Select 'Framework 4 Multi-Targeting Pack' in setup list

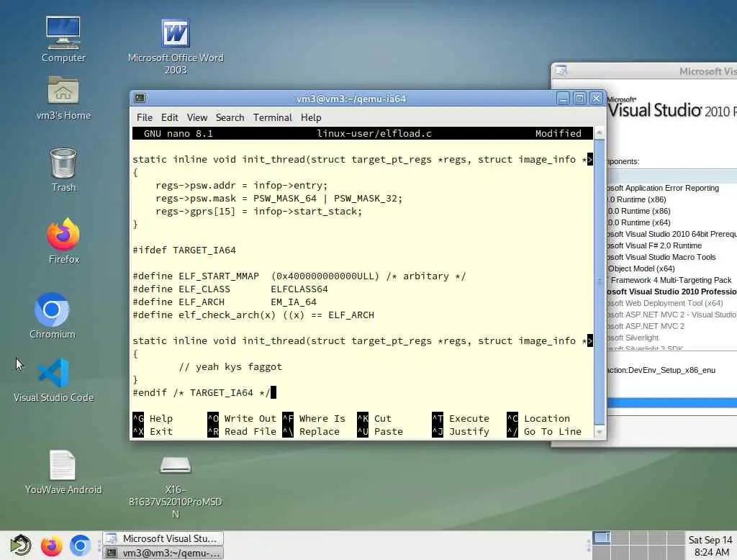click(672, 280)
